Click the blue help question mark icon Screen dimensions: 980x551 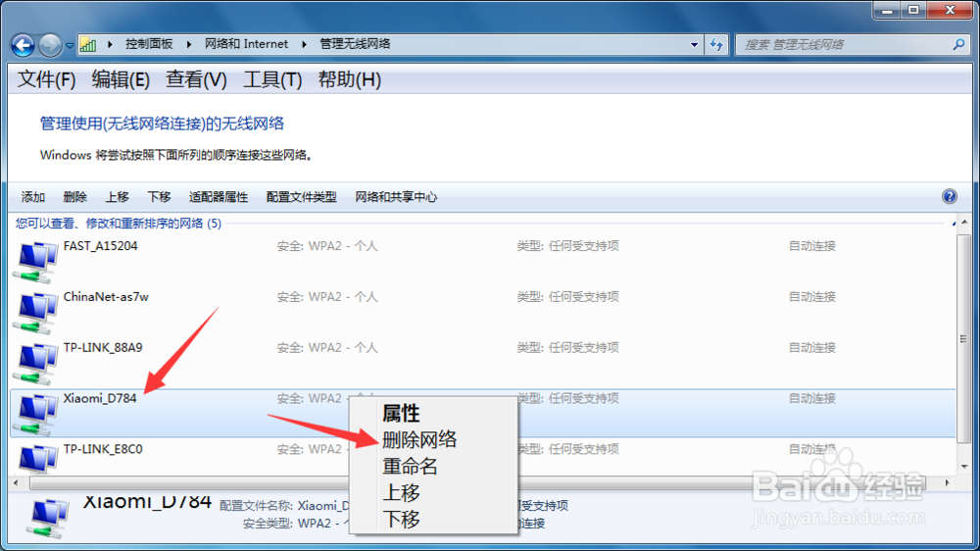pos(950,196)
